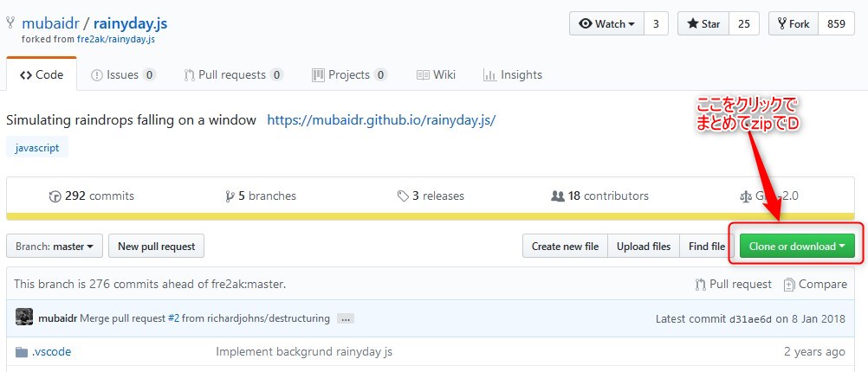Fork the repository
868x372 pixels.
click(x=794, y=23)
